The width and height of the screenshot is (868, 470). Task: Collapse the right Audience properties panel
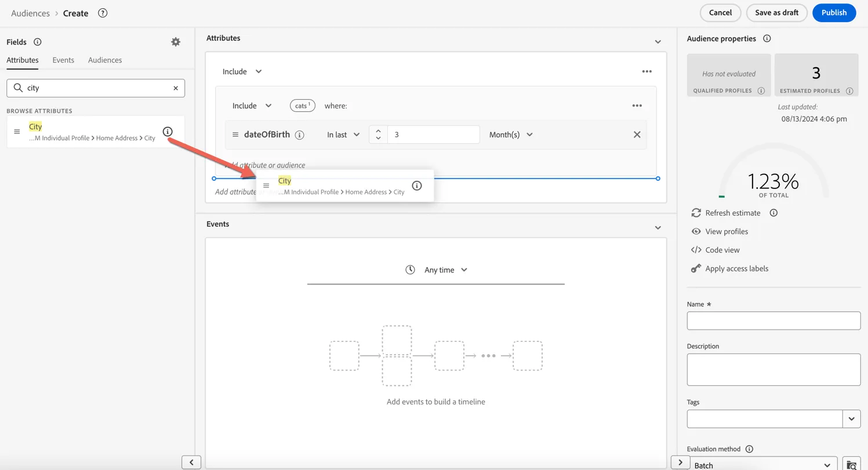point(680,462)
